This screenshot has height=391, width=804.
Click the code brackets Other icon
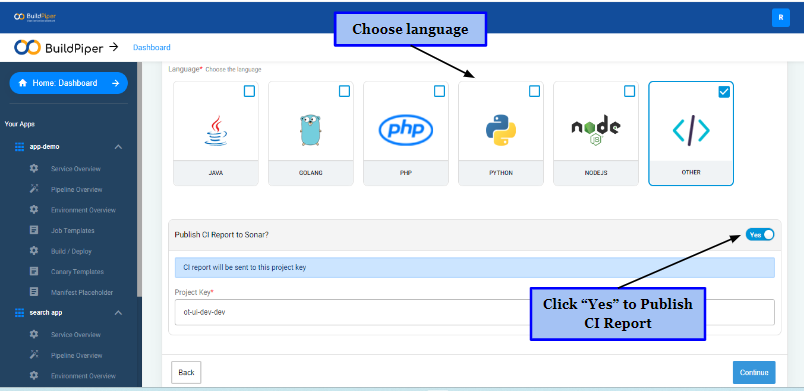[691, 131]
